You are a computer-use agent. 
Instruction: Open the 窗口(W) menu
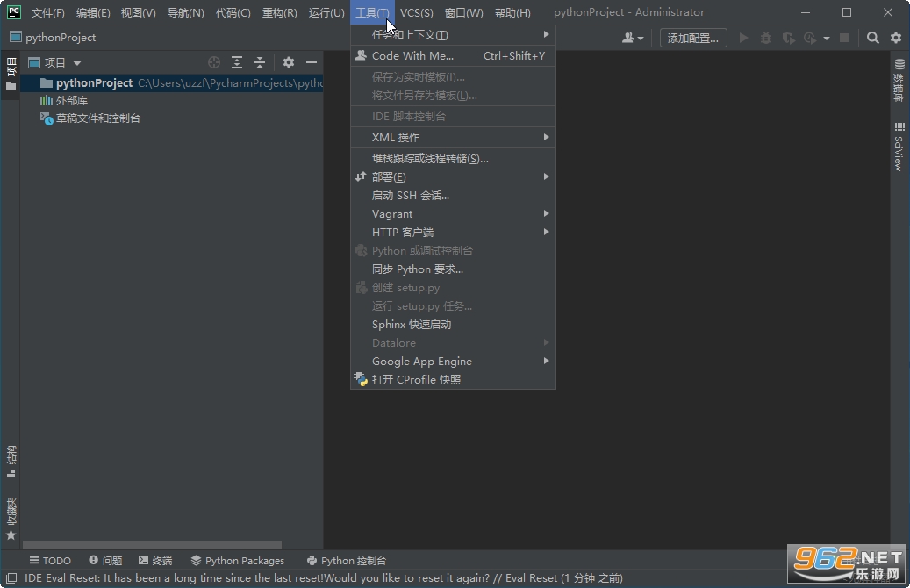tap(463, 13)
